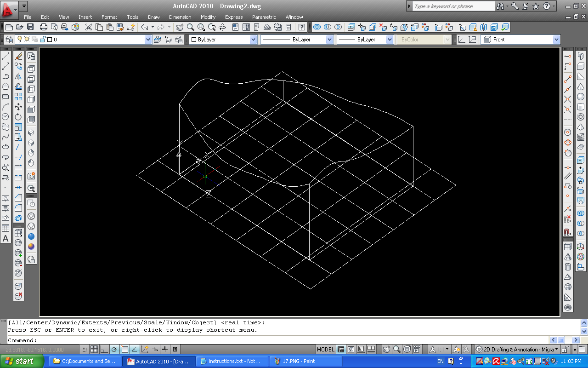Select the Pan Realtime tool
This screenshot has width=588, height=368.
pos(180,27)
